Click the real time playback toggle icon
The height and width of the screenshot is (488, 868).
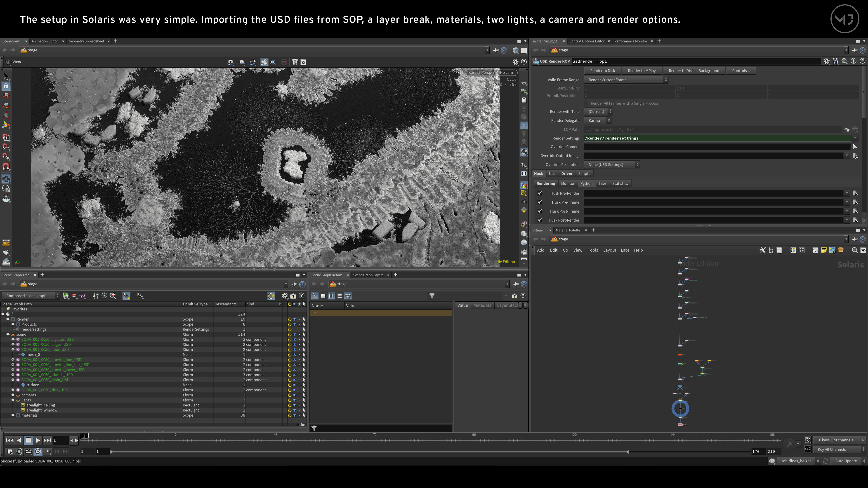pyautogui.click(x=38, y=451)
